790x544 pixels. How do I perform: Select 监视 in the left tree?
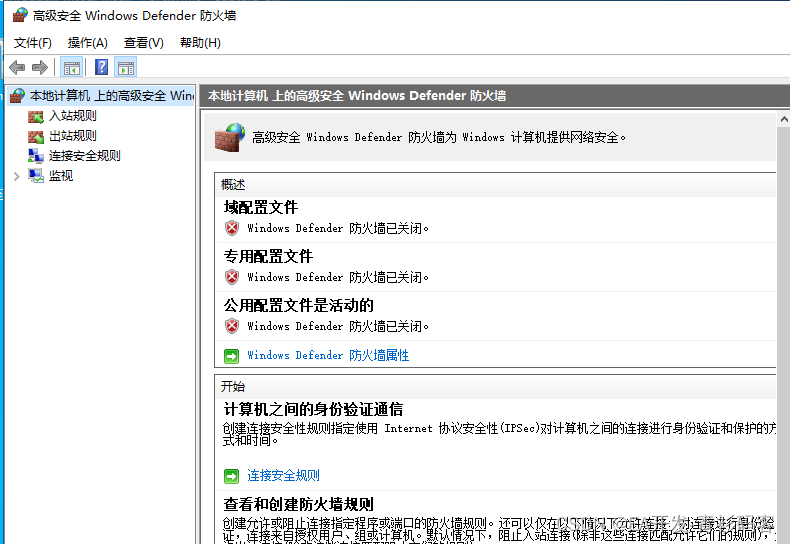pos(61,176)
